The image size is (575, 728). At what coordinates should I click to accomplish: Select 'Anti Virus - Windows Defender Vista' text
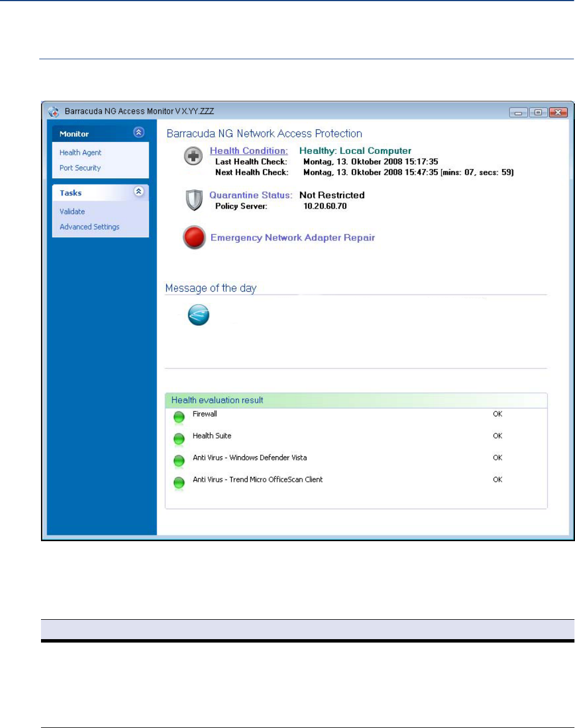tap(249, 457)
